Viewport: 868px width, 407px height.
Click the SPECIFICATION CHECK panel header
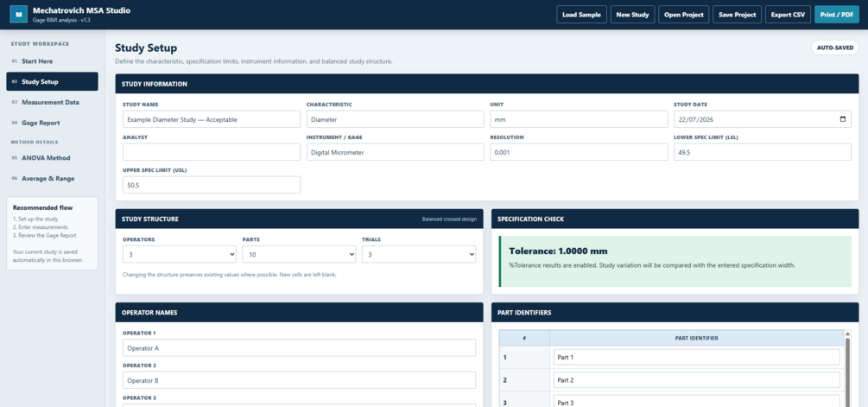[x=675, y=219]
